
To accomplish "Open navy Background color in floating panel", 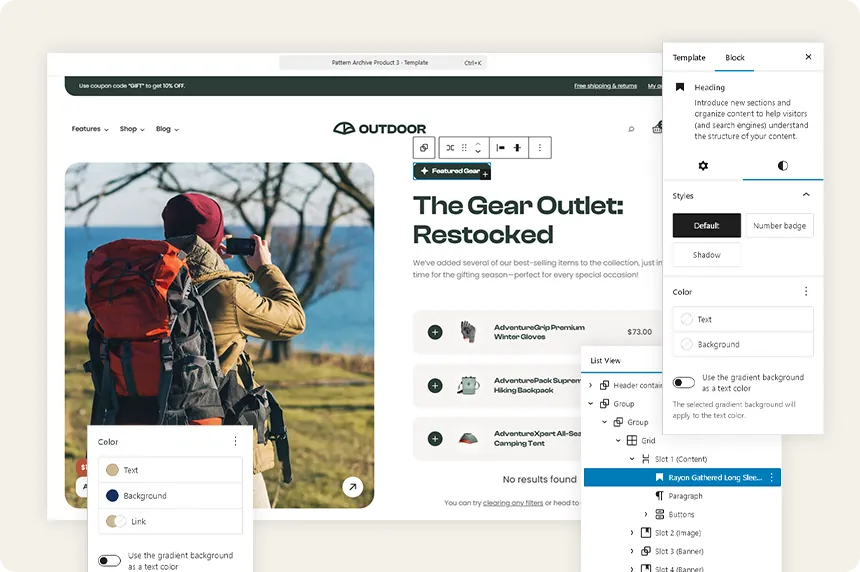I will (x=170, y=496).
